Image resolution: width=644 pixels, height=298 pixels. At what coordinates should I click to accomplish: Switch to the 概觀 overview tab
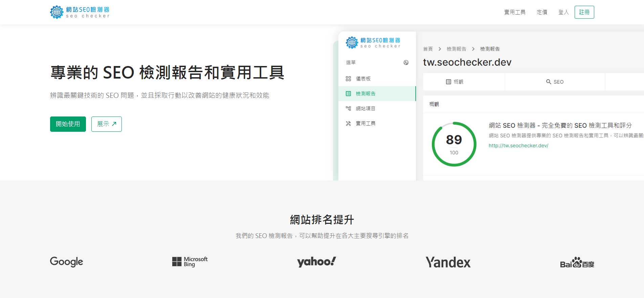pyautogui.click(x=455, y=82)
